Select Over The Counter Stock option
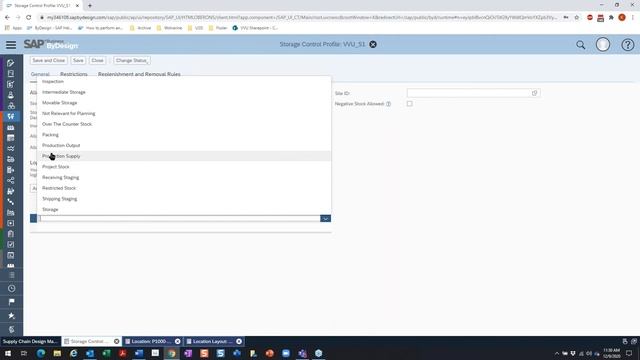The height and width of the screenshot is (360, 640). tap(184, 124)
